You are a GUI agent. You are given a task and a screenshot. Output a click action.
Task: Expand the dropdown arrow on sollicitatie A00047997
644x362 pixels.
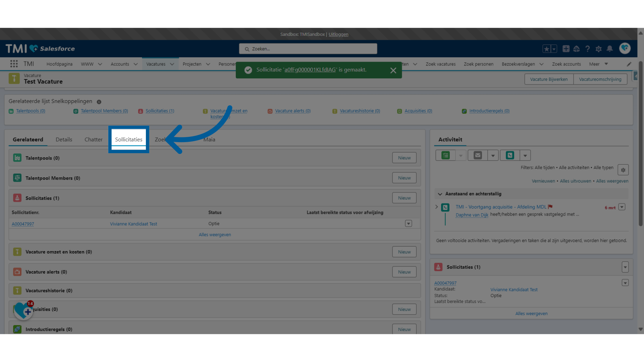coord(408,223)
